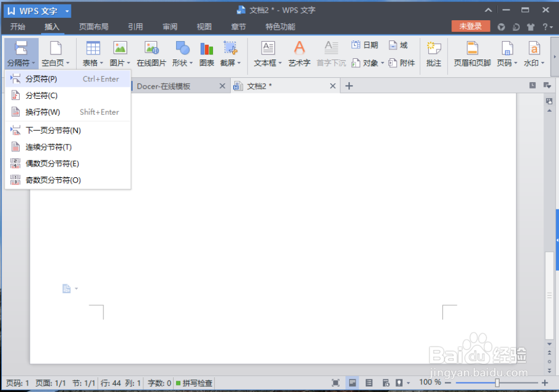Screen dimensions: 559x392
Task: Expand the 对象 dropdown arrow
Action: (382, 63)
